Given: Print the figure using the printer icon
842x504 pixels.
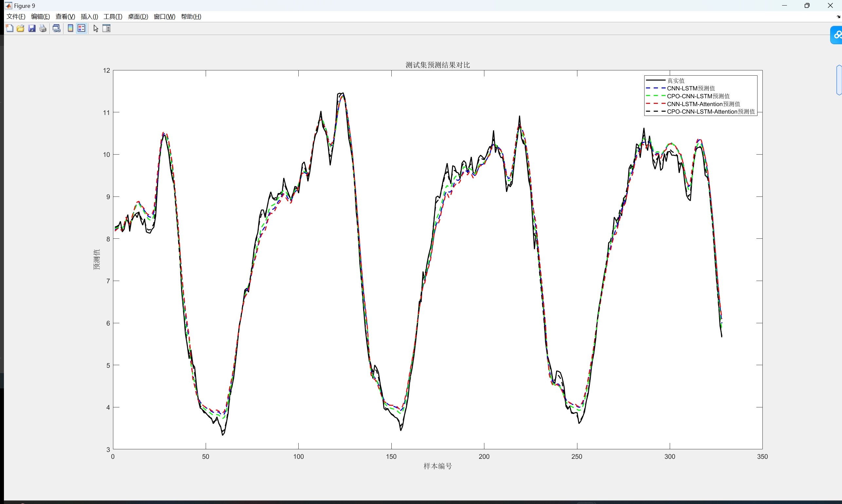Looking at the screenshot, I should coord(43,28).
